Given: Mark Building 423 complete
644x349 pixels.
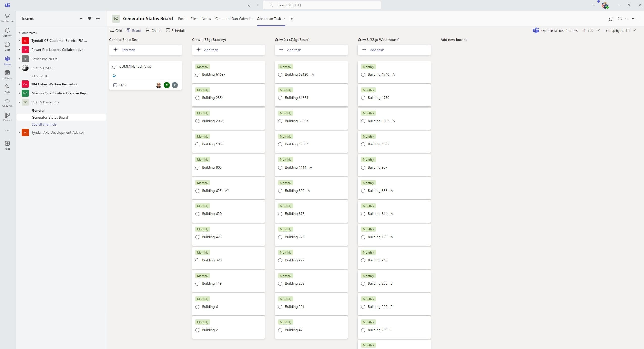Looking at the screenshot, I should [197, 237].
